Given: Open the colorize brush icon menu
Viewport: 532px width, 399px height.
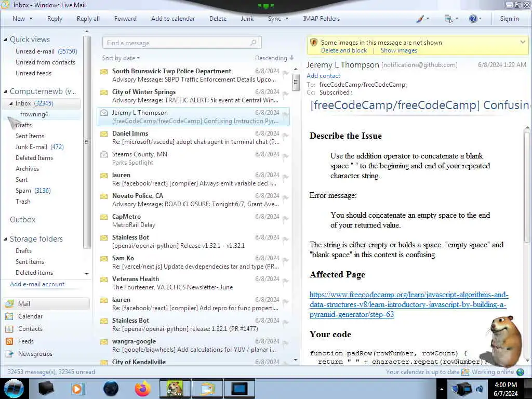Looking at the screenshot, I should click(420, 19).
